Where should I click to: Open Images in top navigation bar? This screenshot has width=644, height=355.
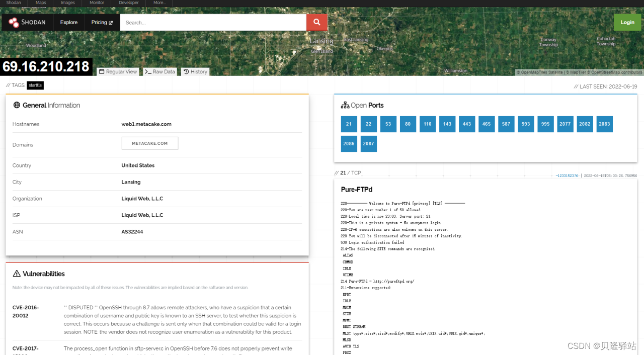pos(68,3)
